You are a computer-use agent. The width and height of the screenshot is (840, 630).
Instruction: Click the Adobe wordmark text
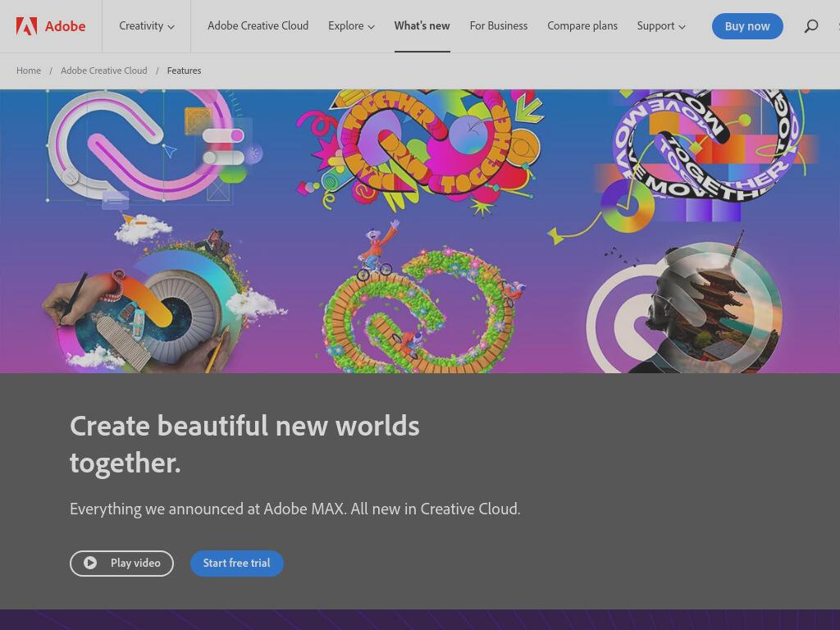click(x=65, y=25)
